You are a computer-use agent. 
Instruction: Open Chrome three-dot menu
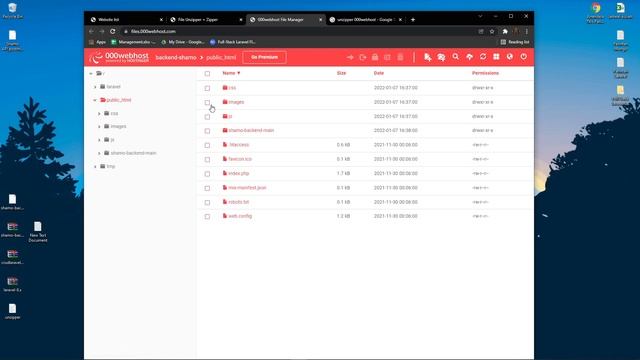(527, 31)
